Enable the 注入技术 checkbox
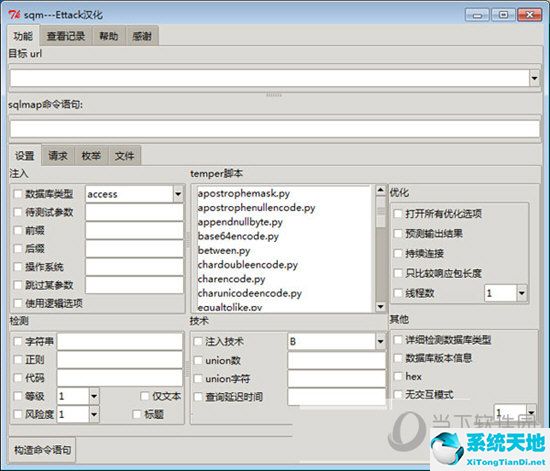Image resolution: width=550 pixels, height=471 pixels. tap(198, 341)
